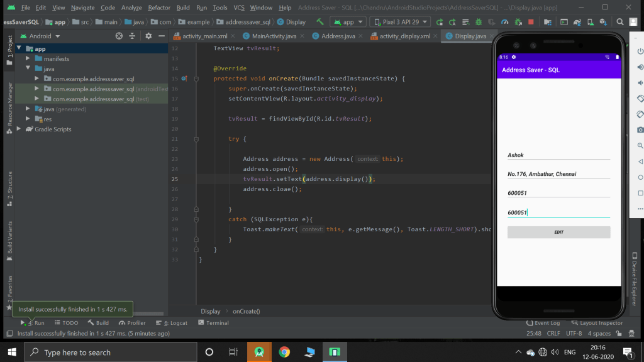The width and height of the screenshot is (644, 362).
Task: Expand the res folder tree node
Action: [x=28, y=119]
